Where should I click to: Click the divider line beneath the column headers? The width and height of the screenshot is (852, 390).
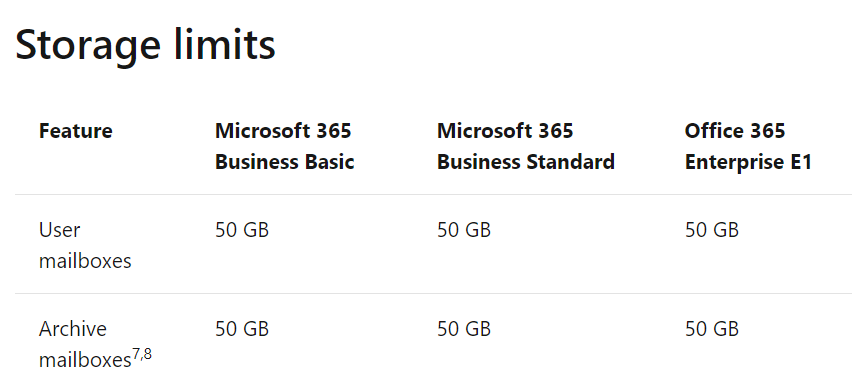[x=433, y=194]
